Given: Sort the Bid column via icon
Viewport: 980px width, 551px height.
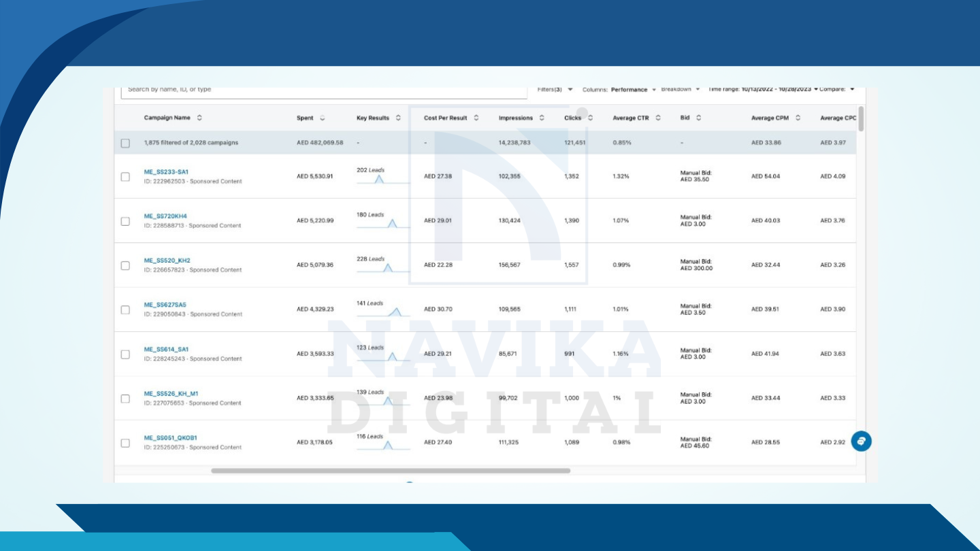Looking at the screenshot, I should 699,118.
